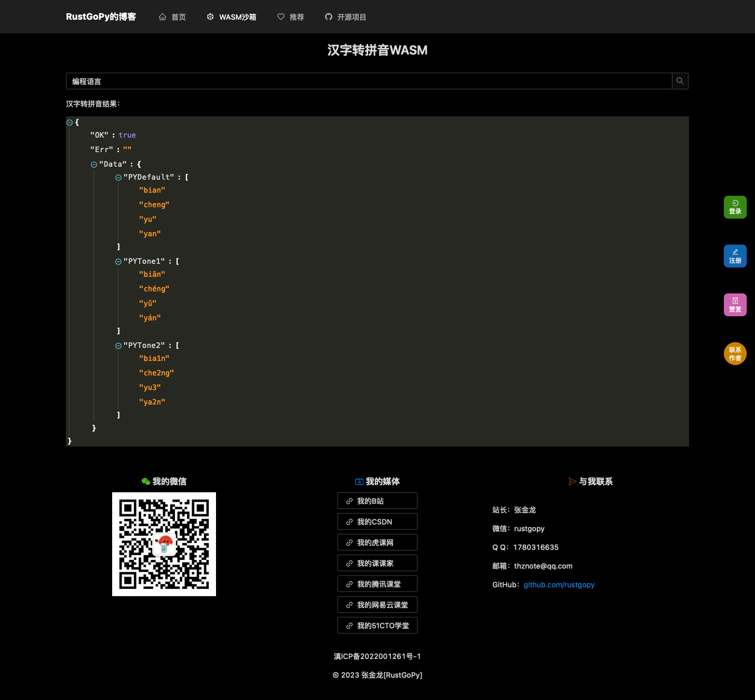Screen dimensions: 755x700
Task: Open the 我的51CTO学堂 link
Action: (377, 625)
